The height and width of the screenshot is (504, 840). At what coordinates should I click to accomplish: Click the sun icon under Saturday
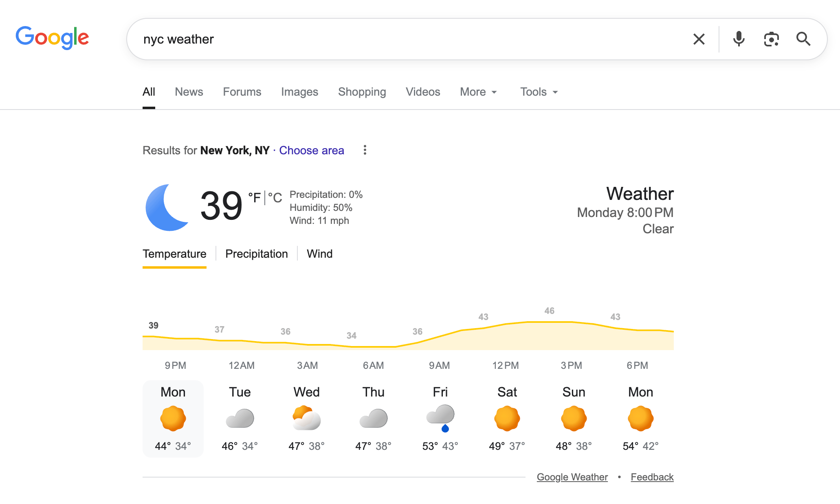(507, 417)
